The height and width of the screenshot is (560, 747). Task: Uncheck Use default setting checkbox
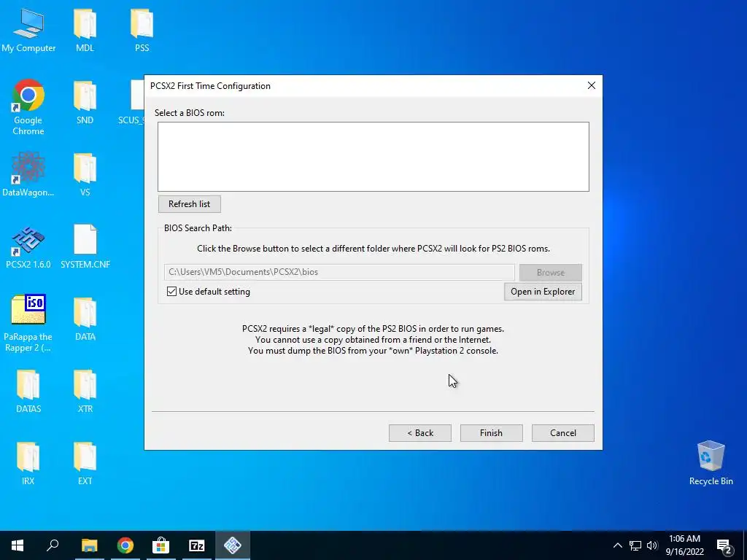tap(172, 292)
